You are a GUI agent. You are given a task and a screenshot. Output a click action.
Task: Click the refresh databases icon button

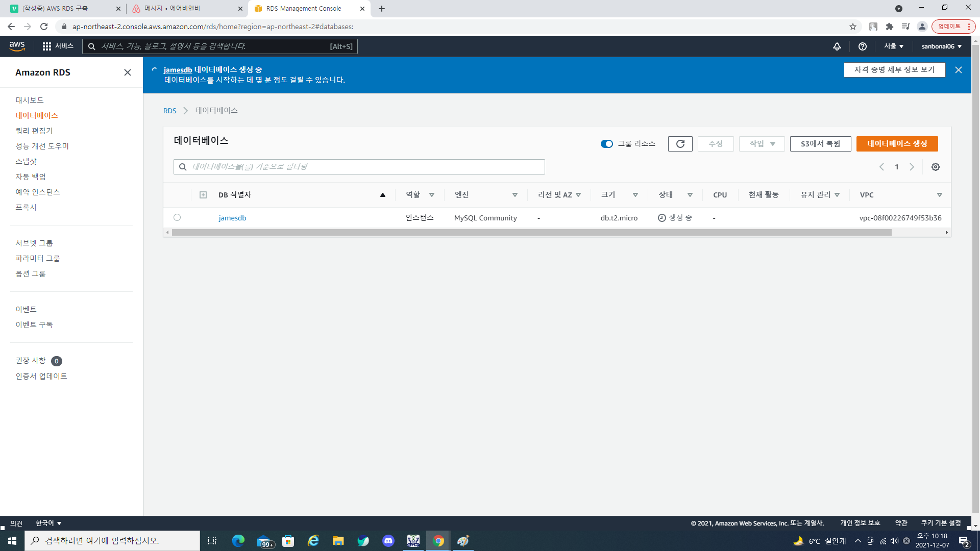tap(680, 144)
